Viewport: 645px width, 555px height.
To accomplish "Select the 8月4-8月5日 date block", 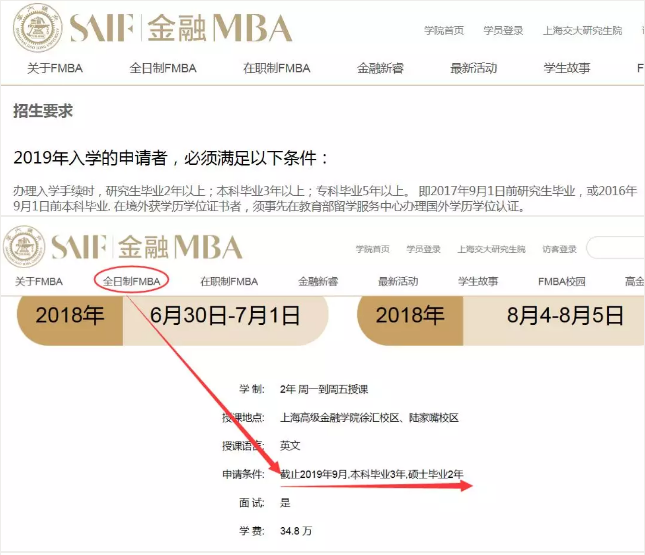I will coord(552,316).
